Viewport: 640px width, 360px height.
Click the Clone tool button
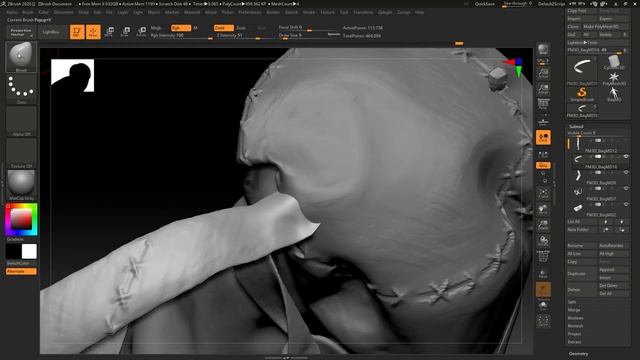coord(573,27)
